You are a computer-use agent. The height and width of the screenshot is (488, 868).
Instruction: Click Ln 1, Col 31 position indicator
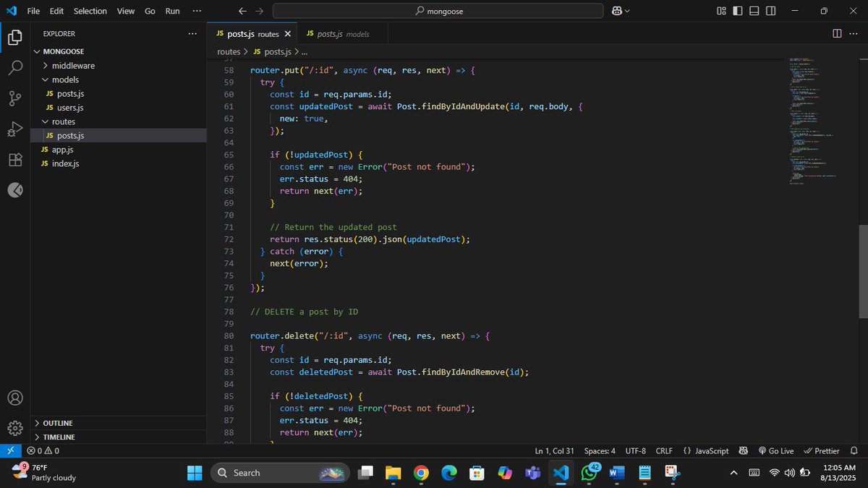(x=555, y=450)
